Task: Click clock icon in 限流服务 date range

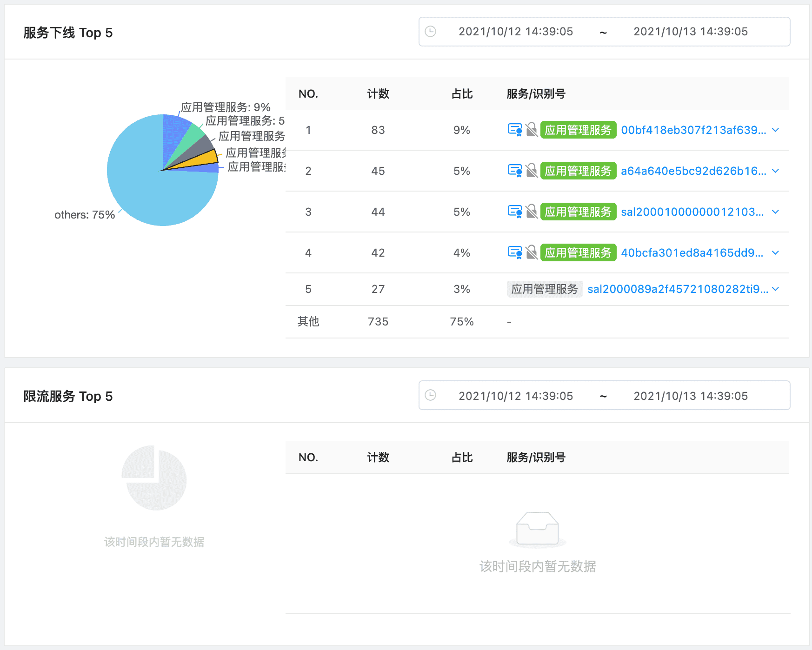Action: point(431,395)
